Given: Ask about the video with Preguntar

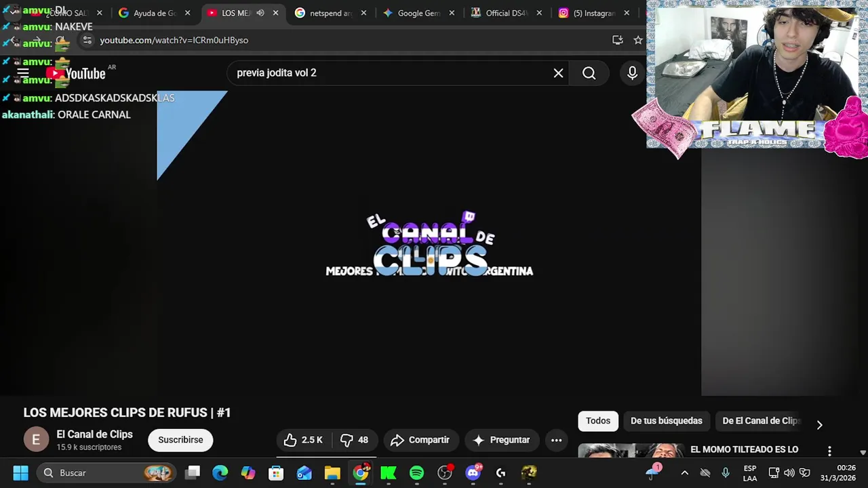Looking at the screenshot, I should pos(501,440).
